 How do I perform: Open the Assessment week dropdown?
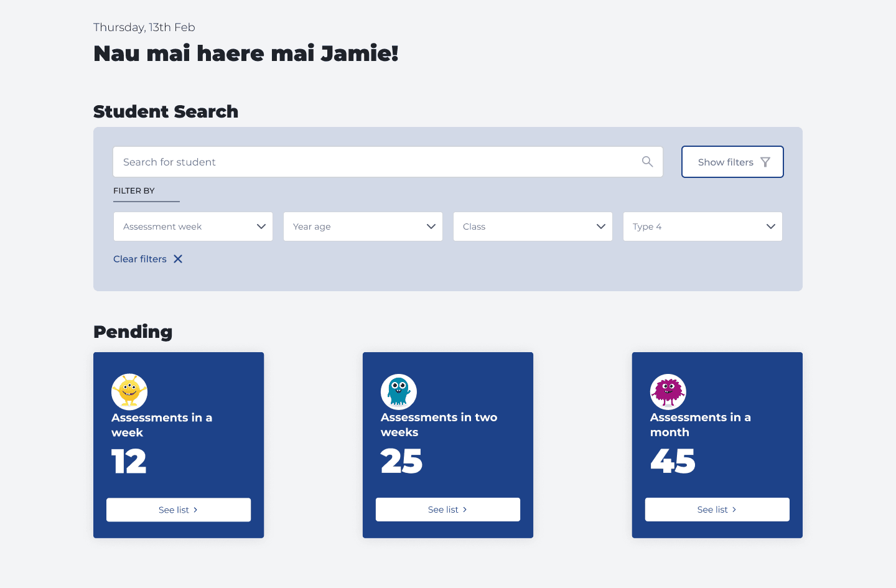tap(193, 226)
